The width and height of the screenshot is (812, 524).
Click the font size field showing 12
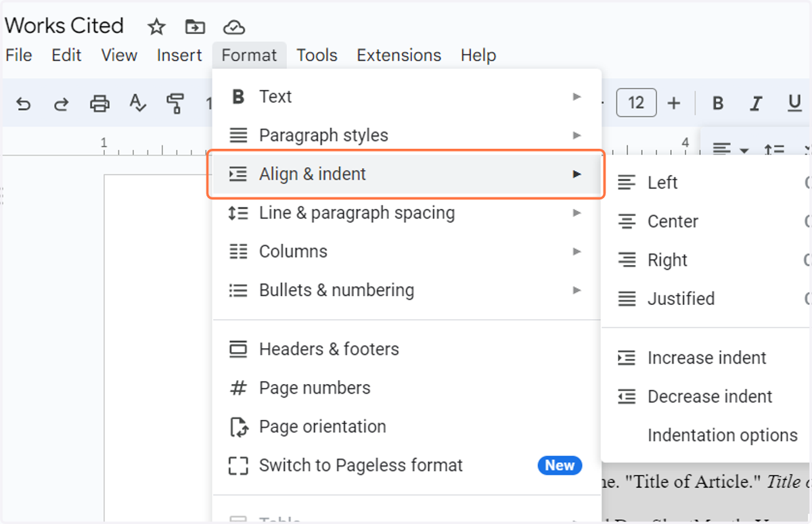636,103
